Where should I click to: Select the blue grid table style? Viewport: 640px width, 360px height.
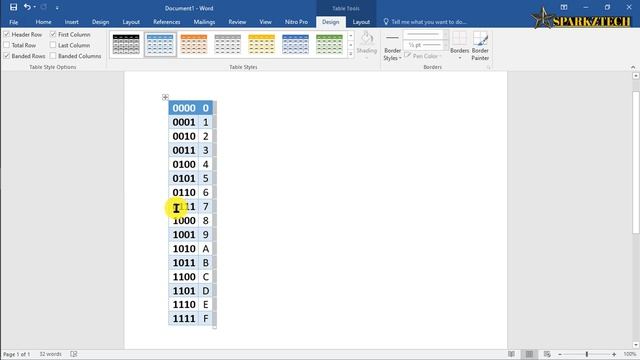click(160, 44)
